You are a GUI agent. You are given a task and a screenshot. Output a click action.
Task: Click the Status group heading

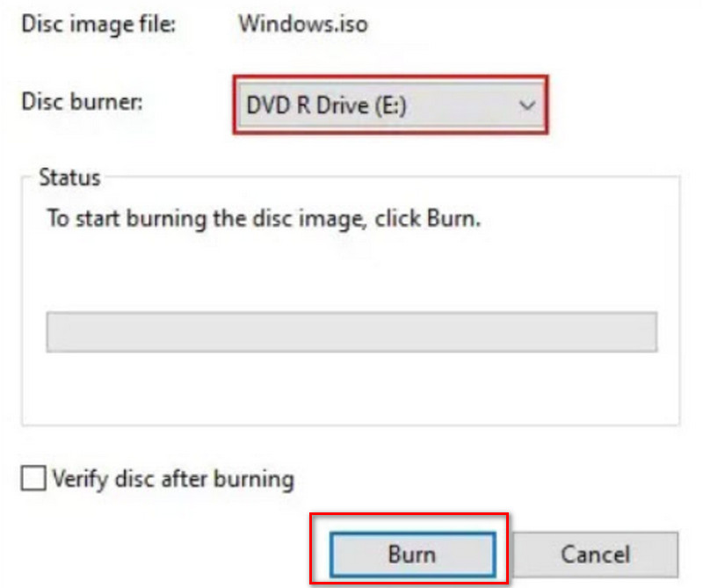tap(69, 178)
